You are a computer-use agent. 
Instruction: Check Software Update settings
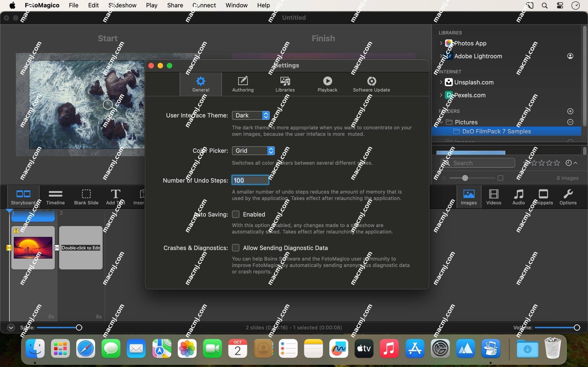tap(371, 84)
